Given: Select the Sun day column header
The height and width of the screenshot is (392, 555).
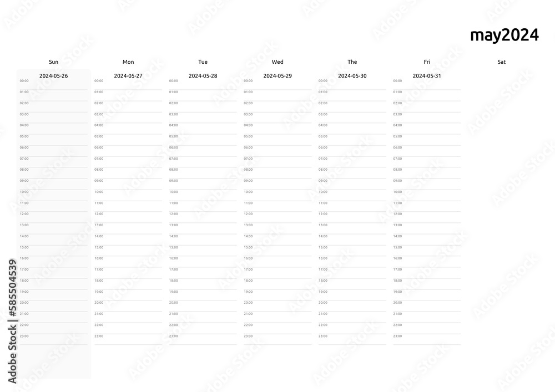Looking at the screenshot, I should pyautogui.click(x=53, y=62).
